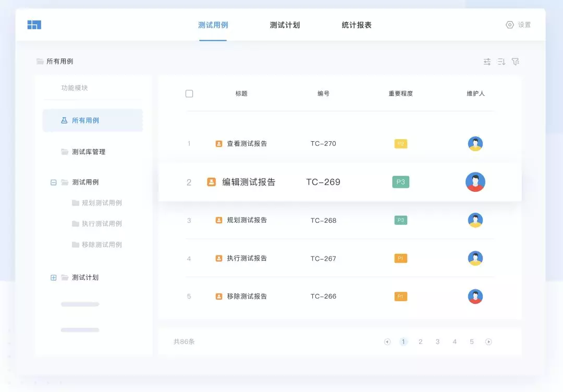The width and height of the screenshot is (563, 392).
Task: Click the P1 priority tag for TC-267
Action: (x=401, y=258)
